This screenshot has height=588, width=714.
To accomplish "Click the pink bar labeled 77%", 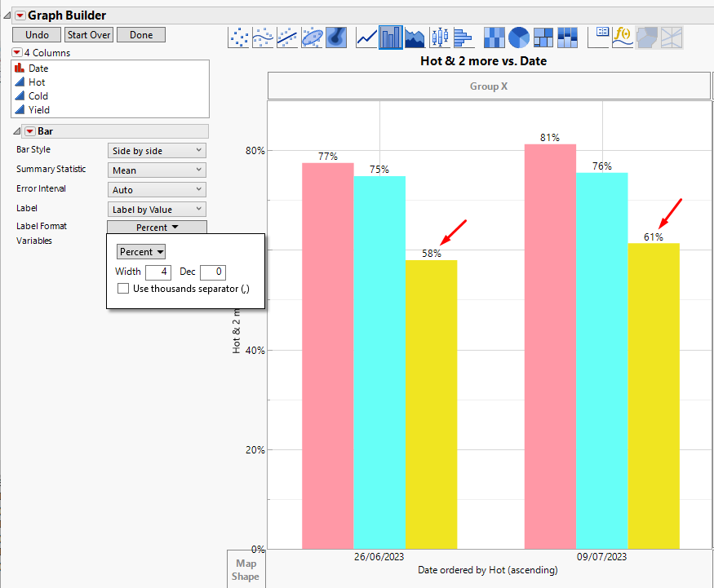I will [328, 356].
